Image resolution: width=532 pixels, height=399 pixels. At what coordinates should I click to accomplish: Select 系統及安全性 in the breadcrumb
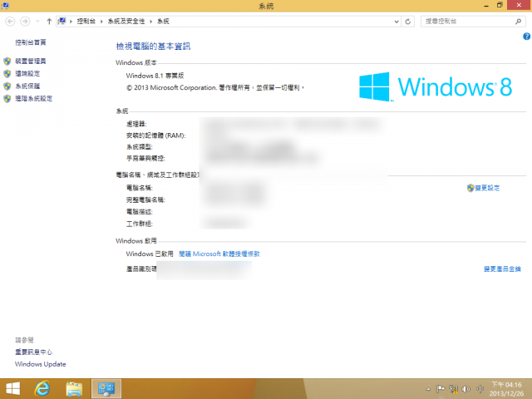pos(126,22)
